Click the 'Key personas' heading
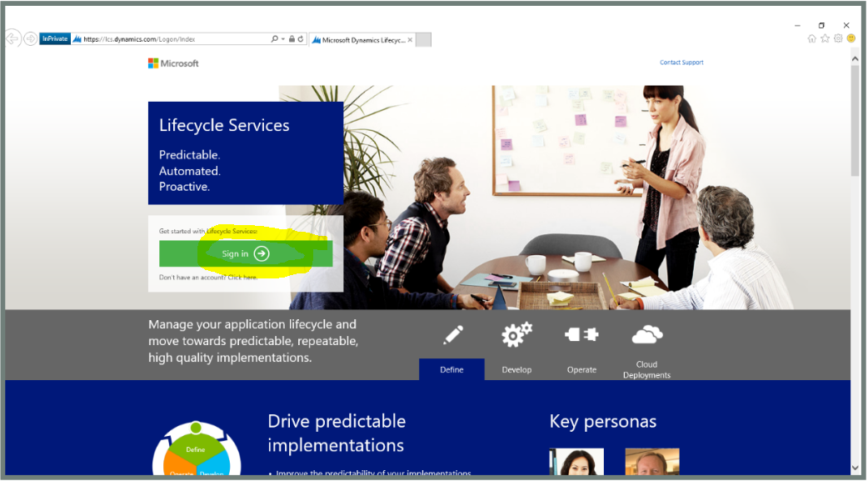 (603, 421)
